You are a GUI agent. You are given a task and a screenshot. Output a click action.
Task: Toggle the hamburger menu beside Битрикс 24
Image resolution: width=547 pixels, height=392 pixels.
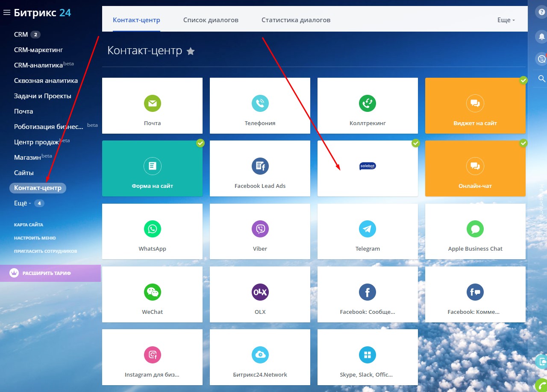click(6, 13)
